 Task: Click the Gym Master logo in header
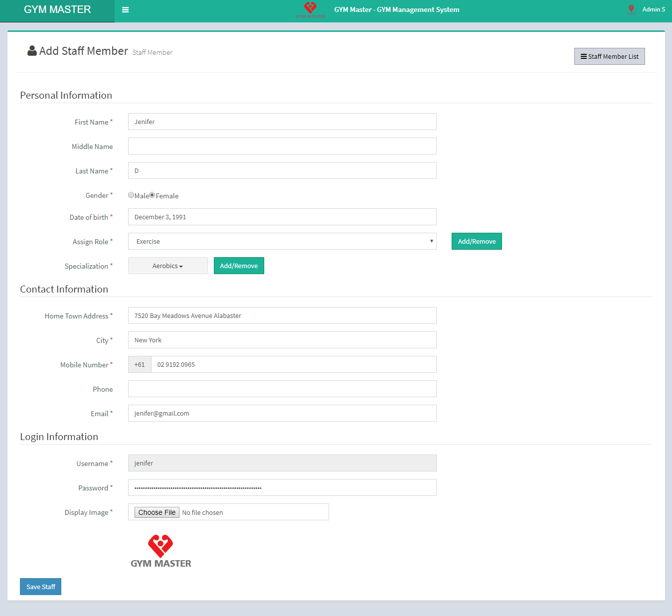tap(310, 9)
